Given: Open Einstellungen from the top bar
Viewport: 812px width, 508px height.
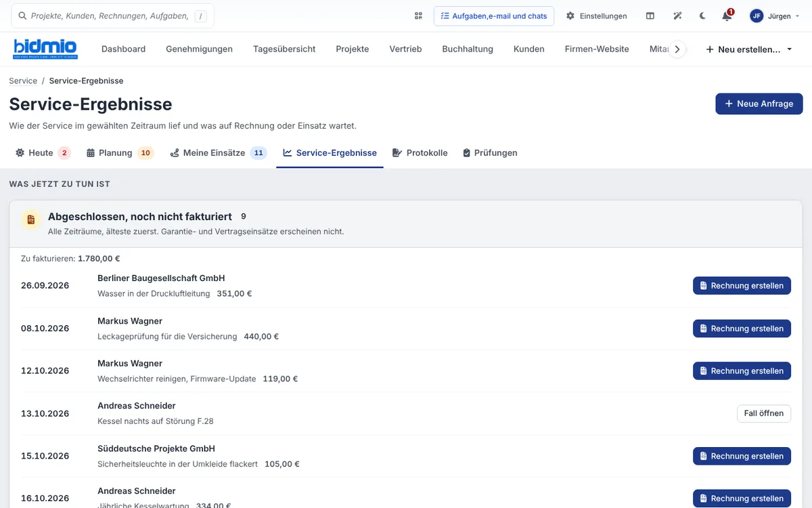Looking at the screenshot, I should [x=597, y=16].
